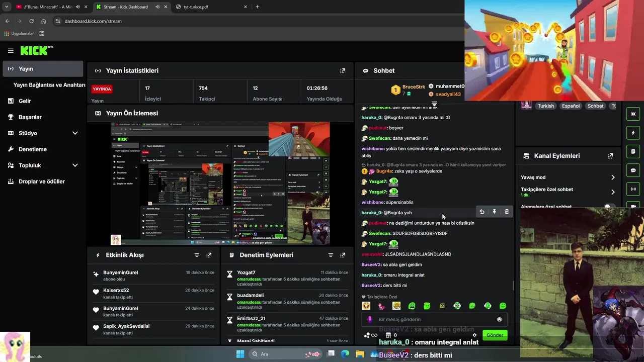Click the Turkish tag
This screenshot has height=362, width=644.
tap(545, 106)
